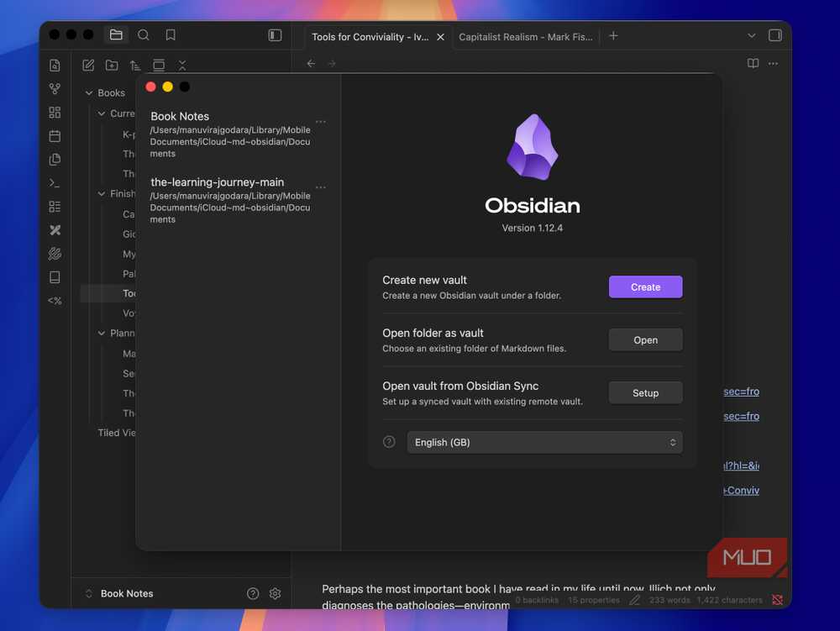Add a new tab with plus icon
This screenshot has width=840, height=631.
click(x=613, y=36)
